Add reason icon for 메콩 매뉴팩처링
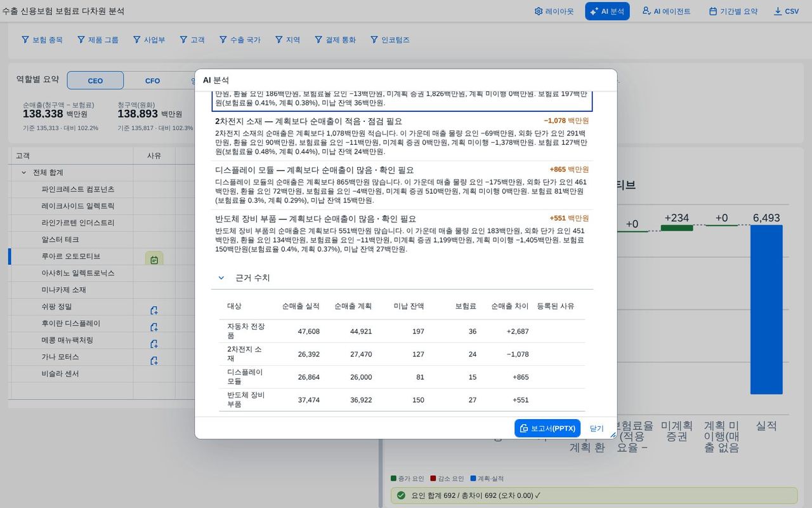Screen dimensions: 812x508 point(154,344)
